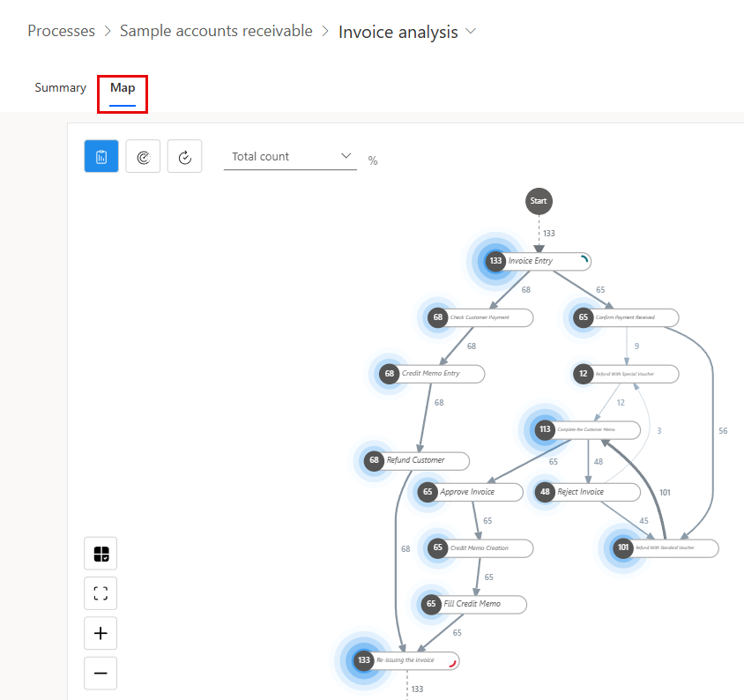Image resolution: width=744 pixels, height=700 pixels.
Task: Select the Refund Customer activity node
Action: tap(417, 460)
